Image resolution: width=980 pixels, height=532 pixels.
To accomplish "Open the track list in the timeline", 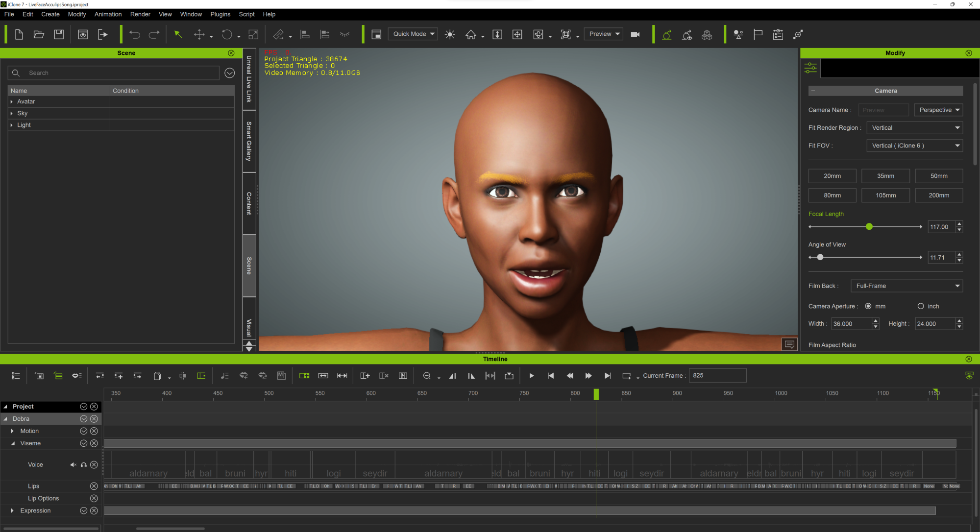I will coord(16,376).
